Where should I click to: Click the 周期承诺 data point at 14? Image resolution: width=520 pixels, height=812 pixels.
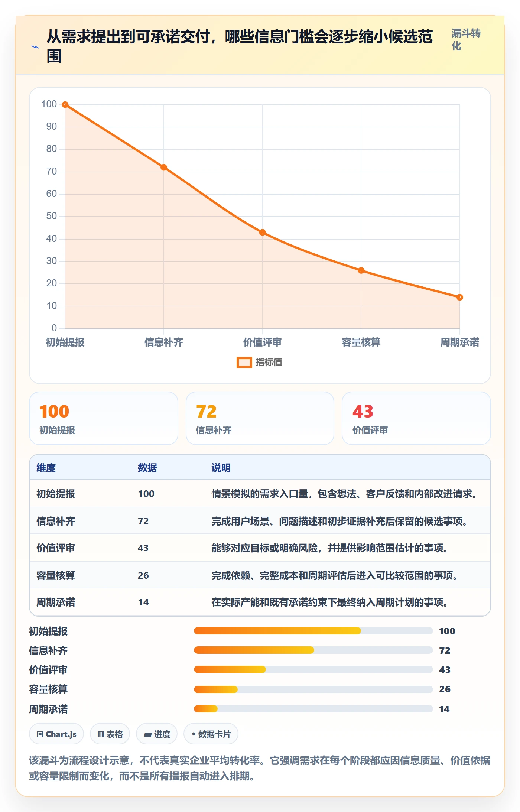click(x=460, y=297)
